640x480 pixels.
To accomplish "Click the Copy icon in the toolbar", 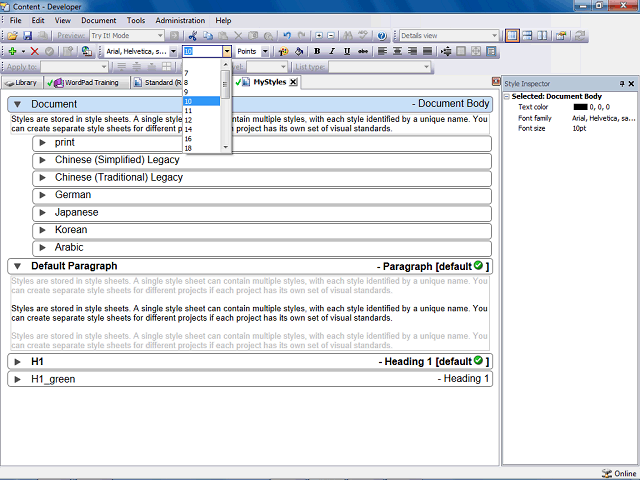I will click(208, 36).
